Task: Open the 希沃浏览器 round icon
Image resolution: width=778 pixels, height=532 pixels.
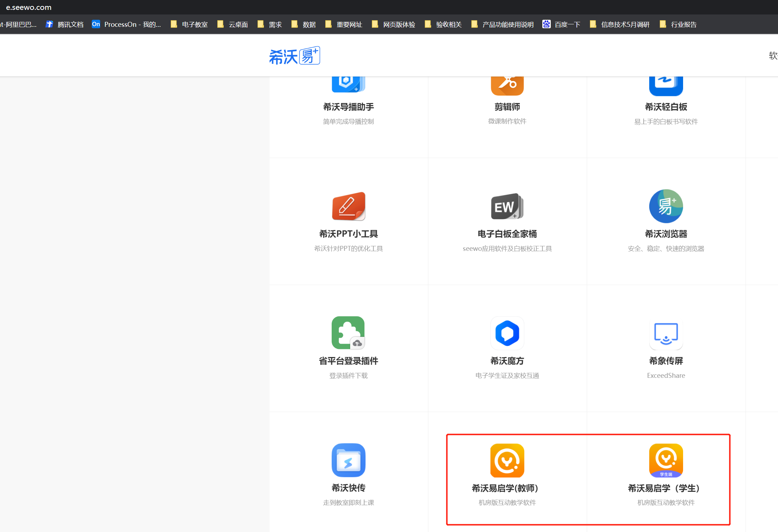Action: (x=666, y=206)
